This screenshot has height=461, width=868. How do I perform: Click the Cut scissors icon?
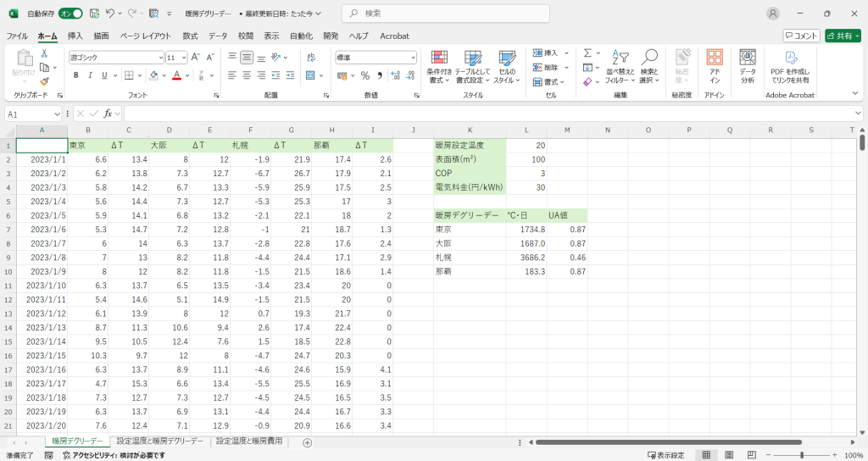pos(44,53)
